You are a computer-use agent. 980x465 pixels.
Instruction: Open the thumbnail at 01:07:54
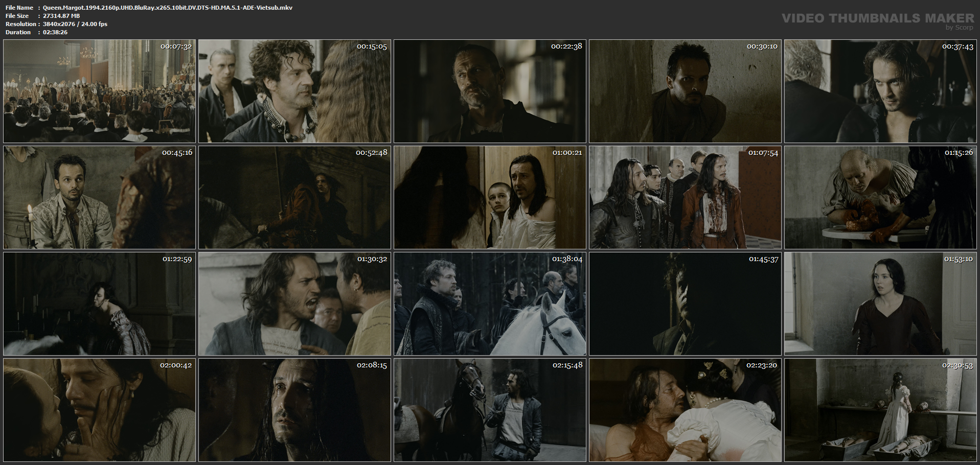click(686, 198)
